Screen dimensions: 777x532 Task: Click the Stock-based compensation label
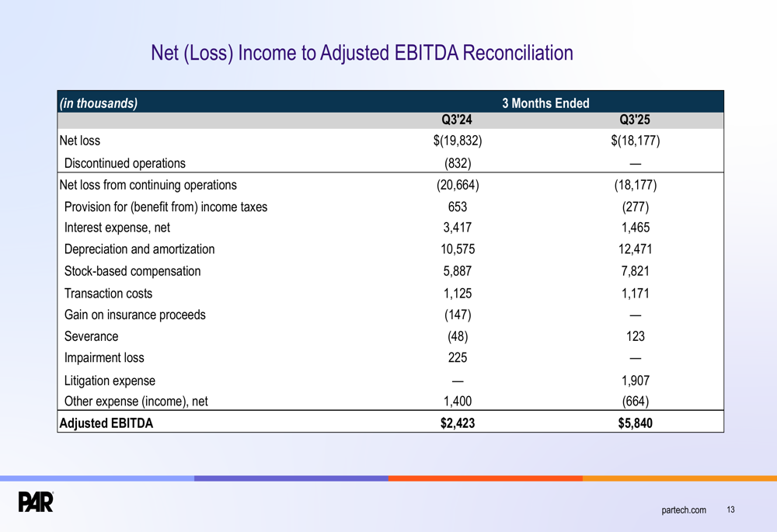(132, 271)
